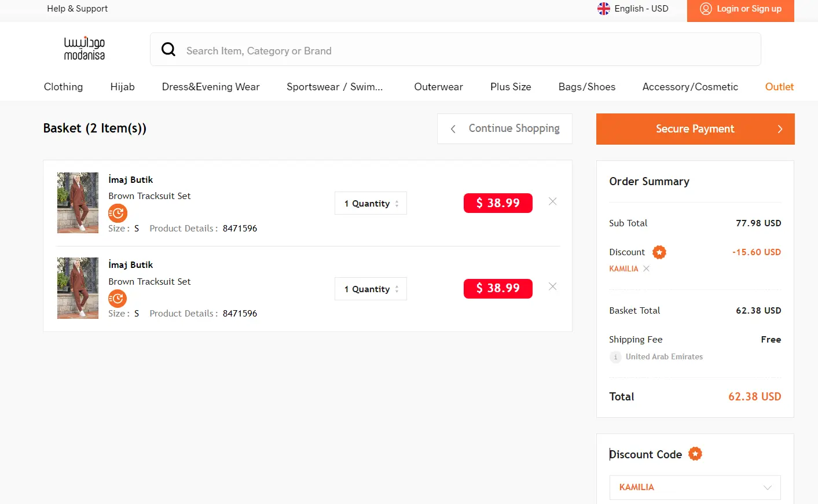Image resolution: width=818 pixels, height=504 pixels.
Task: Click the search input field
Action: [x=455, y=50]
